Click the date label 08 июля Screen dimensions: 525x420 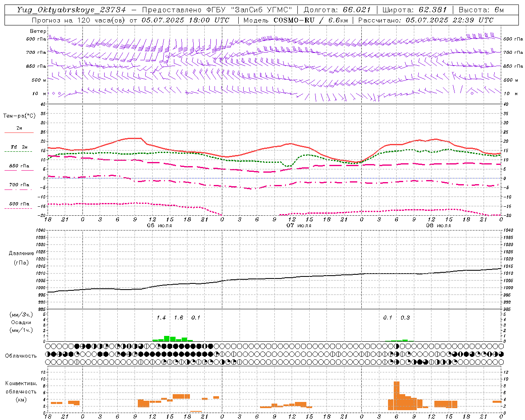click(x=438, y=226)
